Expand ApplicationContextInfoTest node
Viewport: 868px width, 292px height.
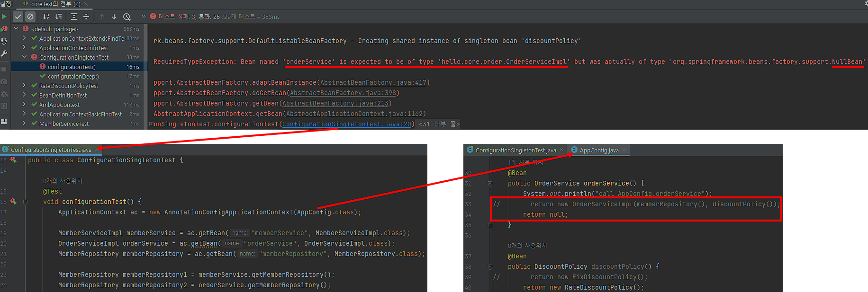coord(24,47)
